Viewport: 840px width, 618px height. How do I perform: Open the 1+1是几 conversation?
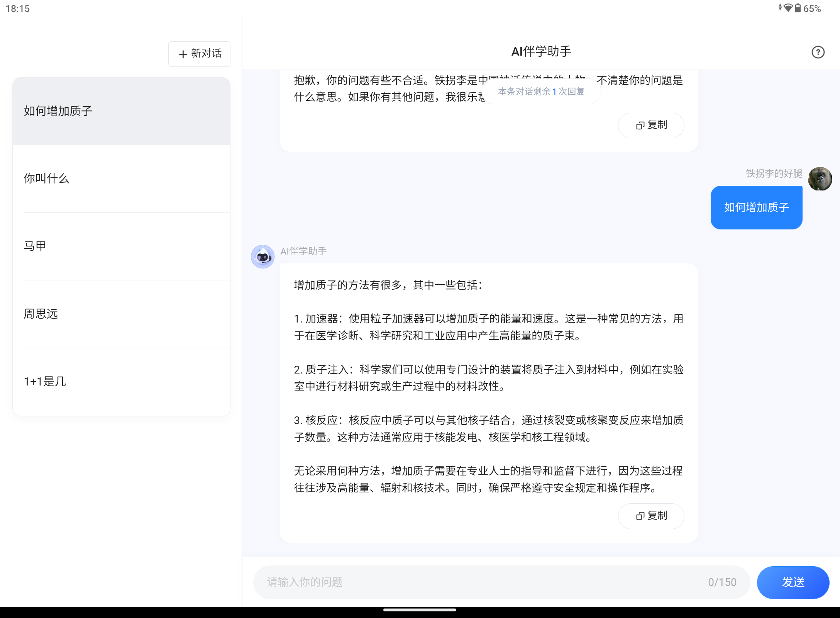[x=121, y=382]
